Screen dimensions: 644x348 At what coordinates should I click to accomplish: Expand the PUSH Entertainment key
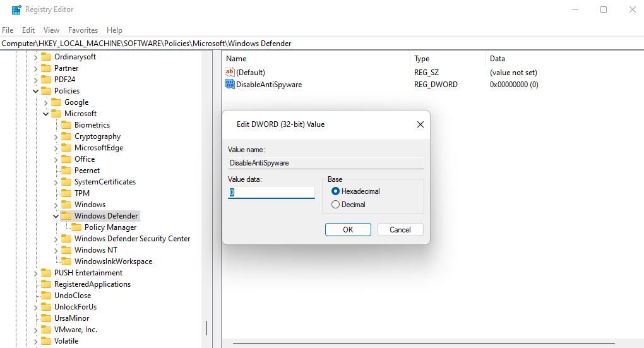36,273
